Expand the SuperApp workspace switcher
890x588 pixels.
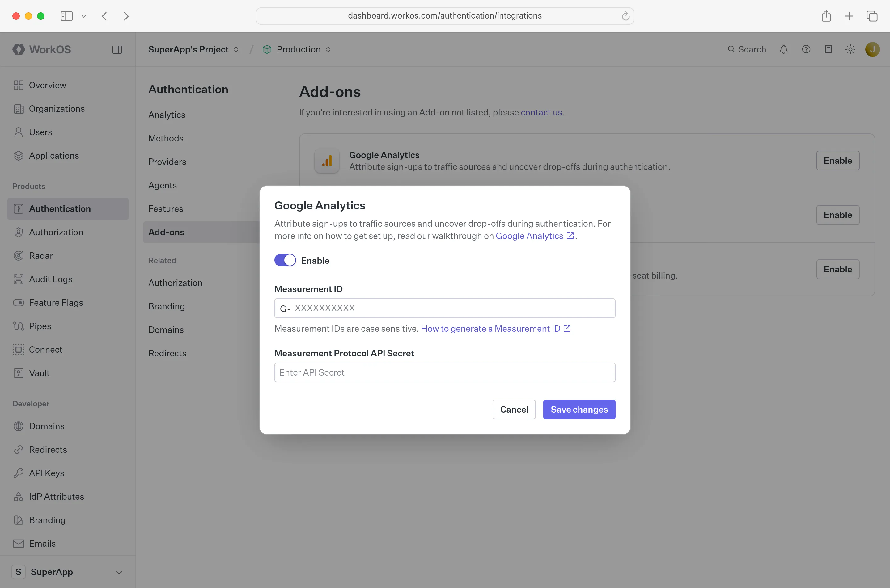coord(68,572)
